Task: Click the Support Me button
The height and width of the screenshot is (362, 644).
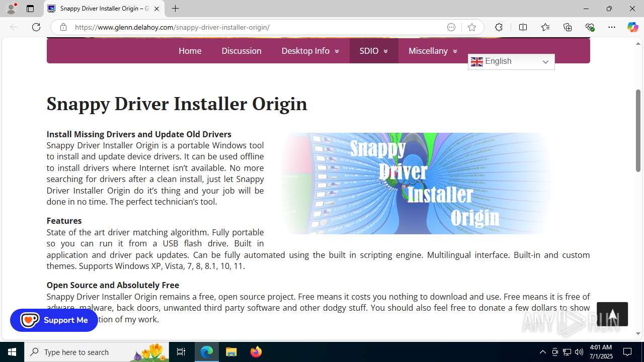Action: (x=54, y=320)
